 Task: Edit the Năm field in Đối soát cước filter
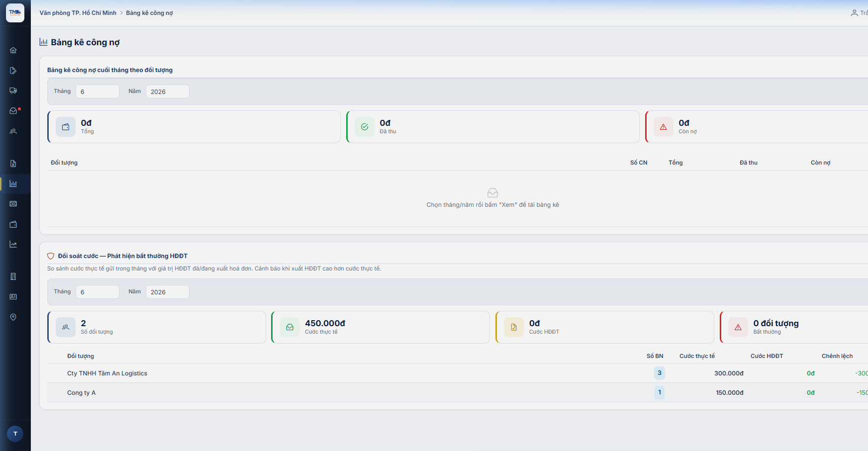(x=168, y=292)
